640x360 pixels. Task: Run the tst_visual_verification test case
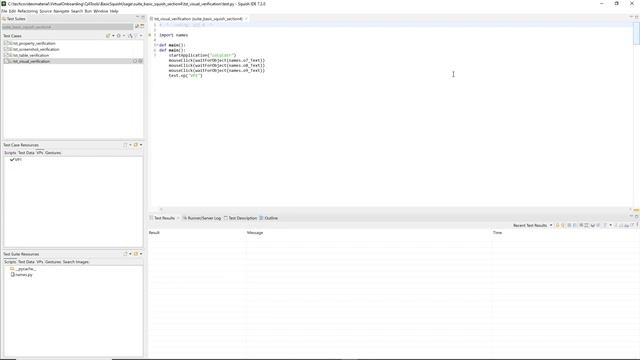click(135, 61)
